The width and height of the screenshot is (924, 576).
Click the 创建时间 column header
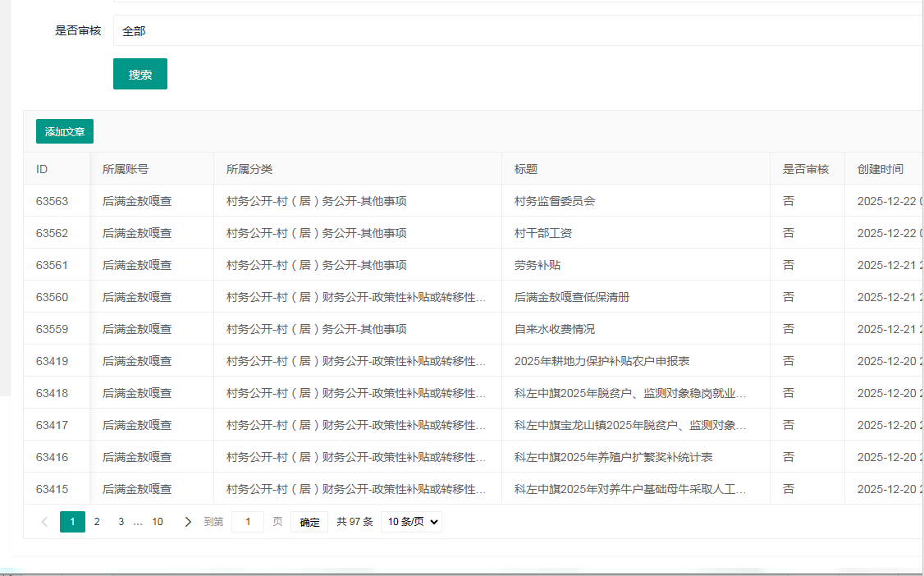[x=880, y=169]
